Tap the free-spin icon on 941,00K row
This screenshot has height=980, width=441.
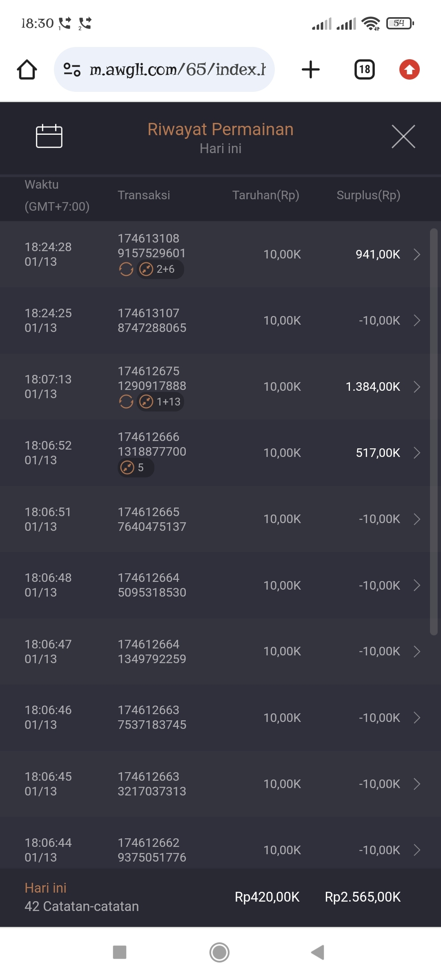click(x=126, y=269)
